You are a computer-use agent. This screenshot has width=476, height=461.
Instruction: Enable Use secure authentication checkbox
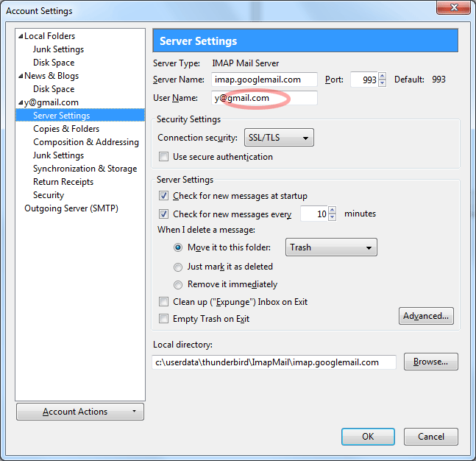click(163, 157)
